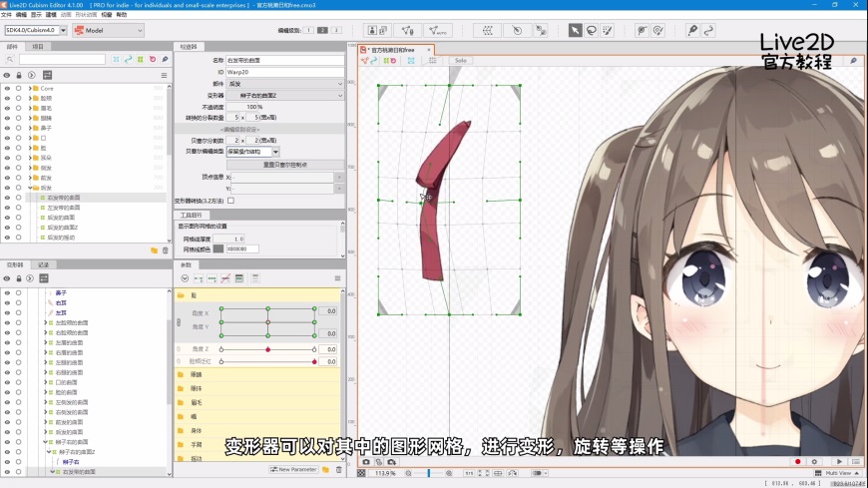Click the trash icon in parts panel
The width and height of the screenshot is (868, 488).
click(165, 250)
